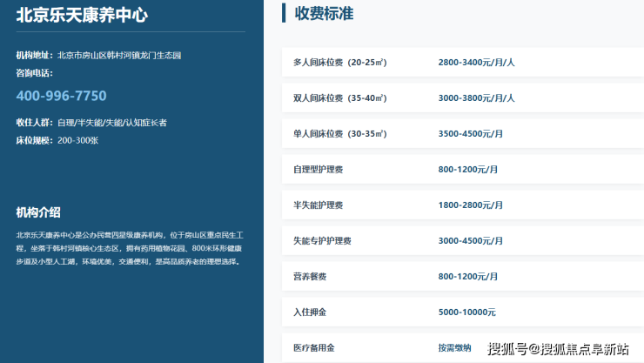Click the price 3000-4500元/月
644x363 pixels.
point(471,241)
